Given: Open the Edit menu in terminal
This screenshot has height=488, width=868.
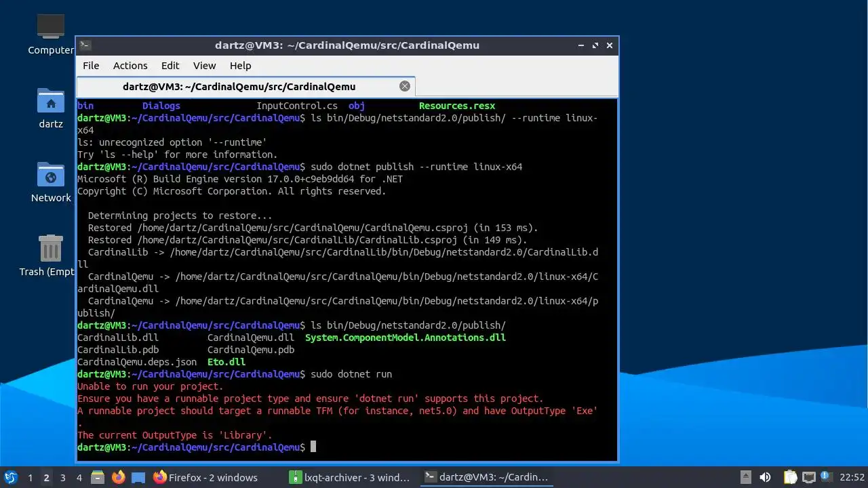Looking at the screenshot, I should [x=170, y=66].
